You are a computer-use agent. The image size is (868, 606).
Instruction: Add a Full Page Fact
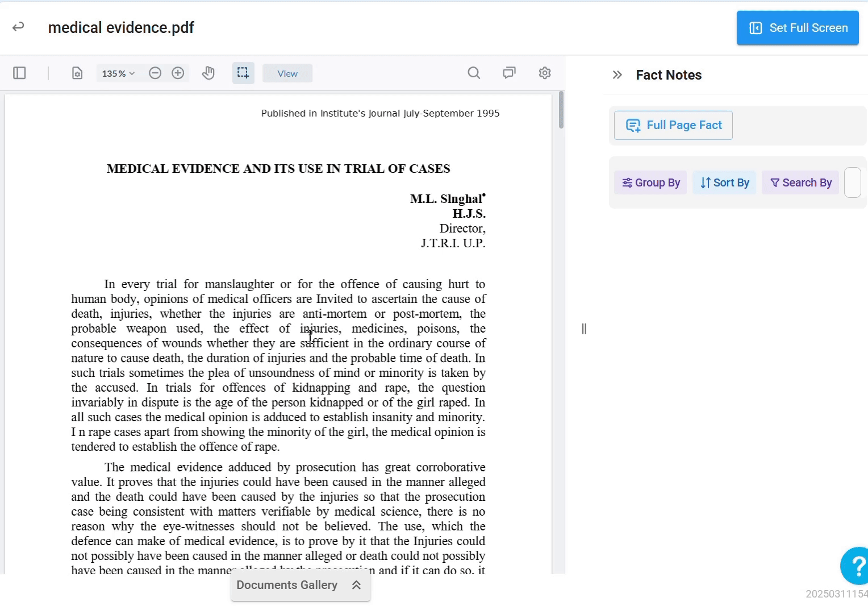pyautogui.click(x=673, y=125)
